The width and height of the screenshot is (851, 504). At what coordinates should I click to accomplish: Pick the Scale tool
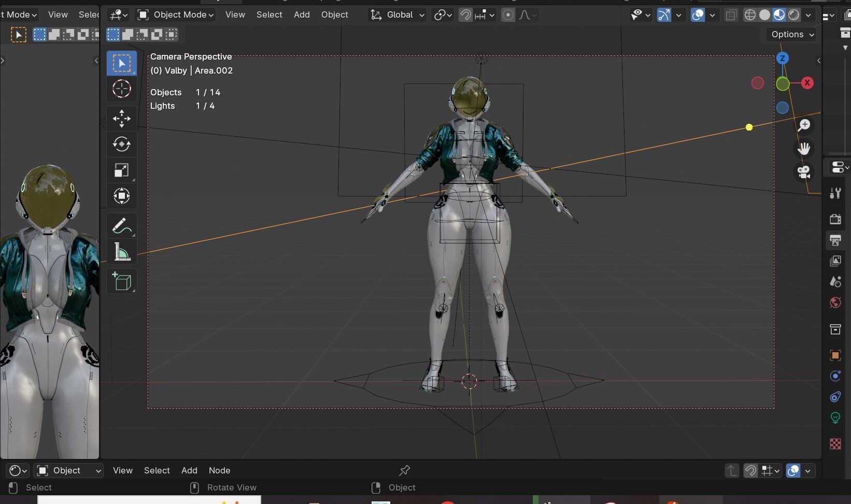pos(122,170)
